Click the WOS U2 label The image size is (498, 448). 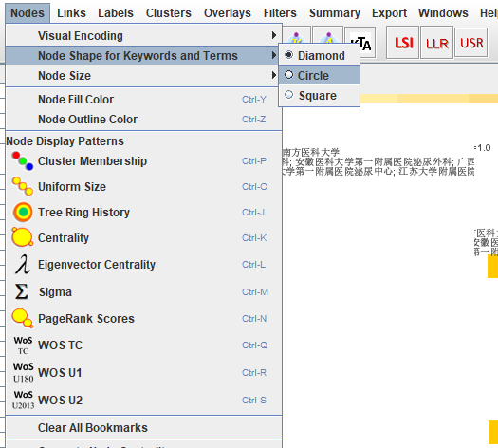pos(61,401)
